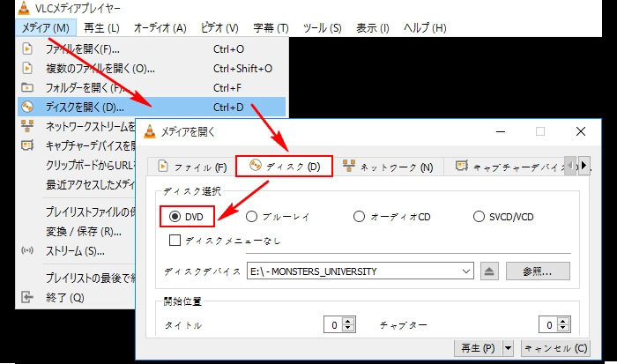Image resolution: width=617 pixels, height=364 pixels.
Task: Decrease the タイトル value
Action: pyautogui.click(x=348, y=329)
